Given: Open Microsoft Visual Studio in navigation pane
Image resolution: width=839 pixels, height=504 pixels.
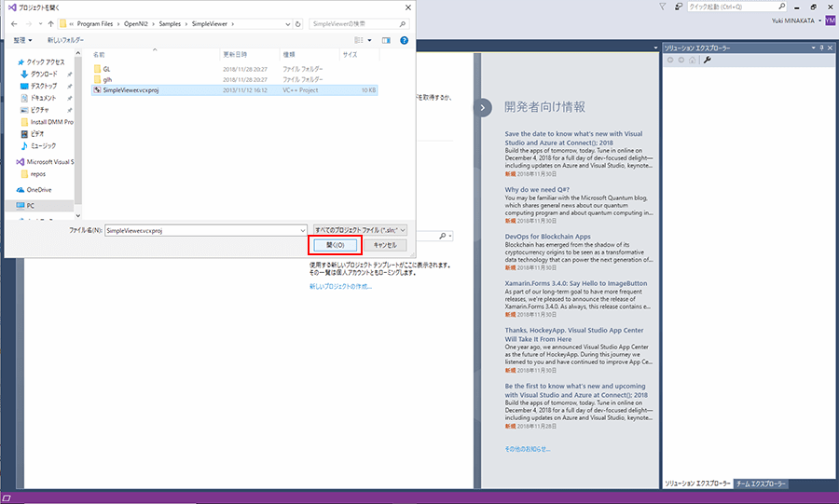Looking at the screenshot, I should [x=49, y=162].
